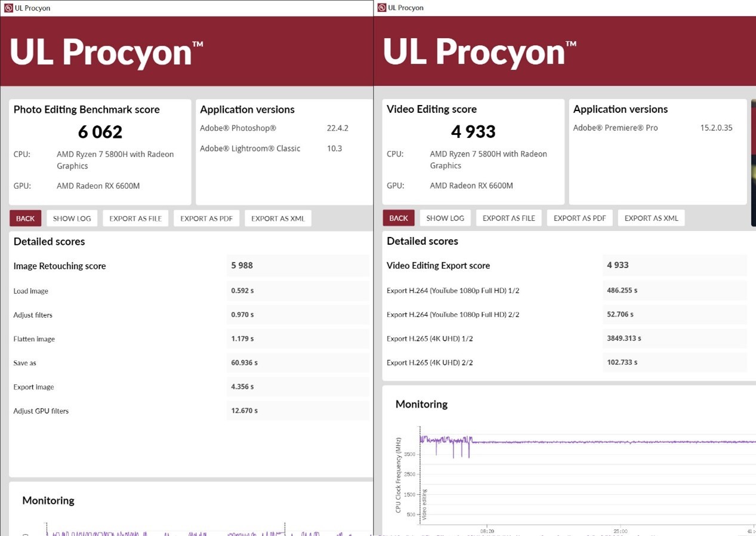Select the Video Editing Export score value in the detailed scores
The width and height of the screenshot is (756, 536).
[x=618, y=265]
